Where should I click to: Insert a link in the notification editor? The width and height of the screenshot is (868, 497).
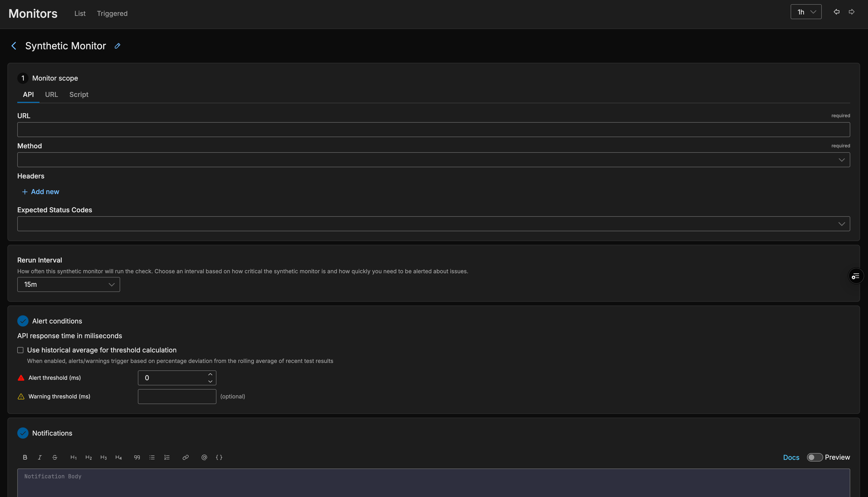click(185, 457)
